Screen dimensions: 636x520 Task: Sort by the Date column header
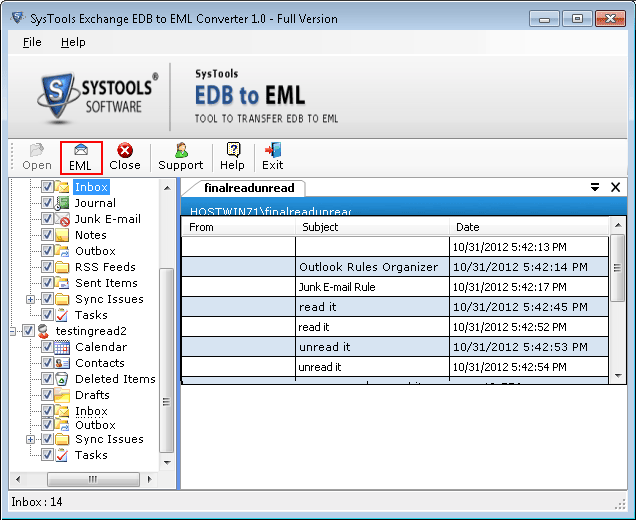click(529, 227)
